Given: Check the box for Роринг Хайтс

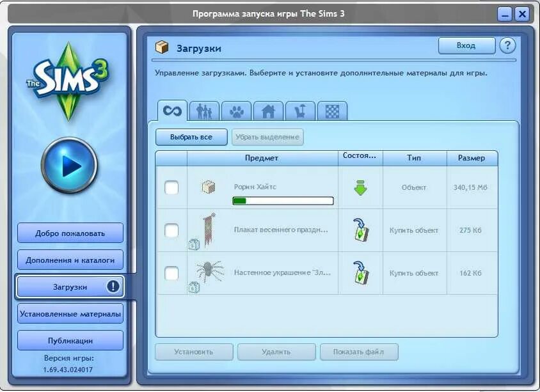Looking at the screenshot, I should [171, 187].
